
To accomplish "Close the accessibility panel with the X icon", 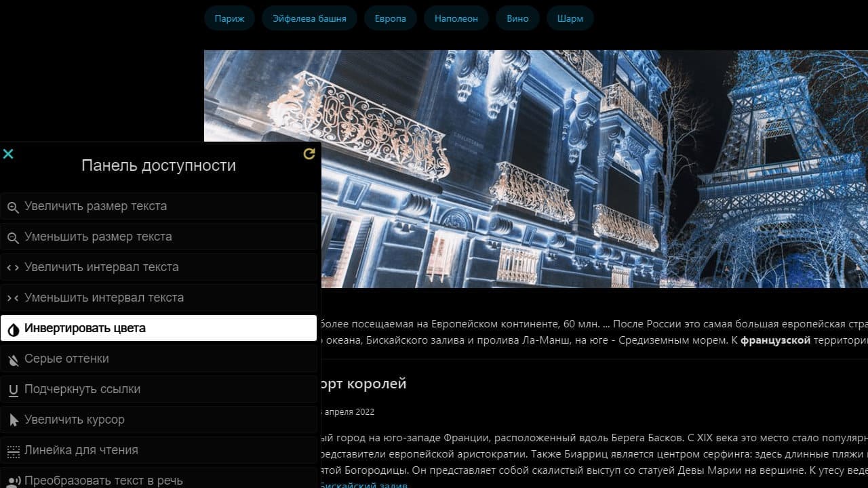I will 8,154.
